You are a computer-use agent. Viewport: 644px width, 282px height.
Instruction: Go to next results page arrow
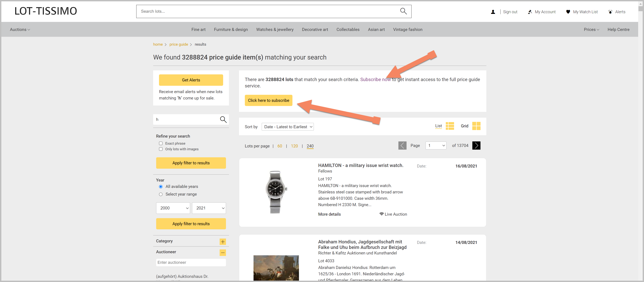coord(476,145)
